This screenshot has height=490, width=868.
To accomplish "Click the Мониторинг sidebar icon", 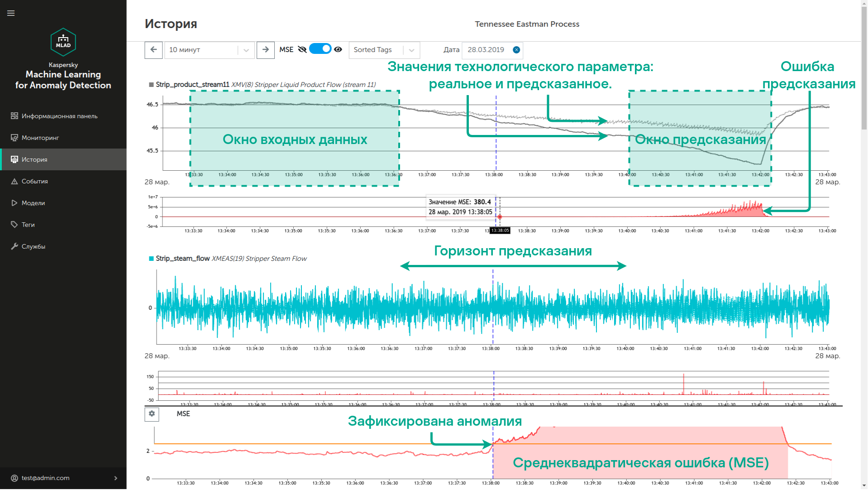I will (x=14, y=138).
